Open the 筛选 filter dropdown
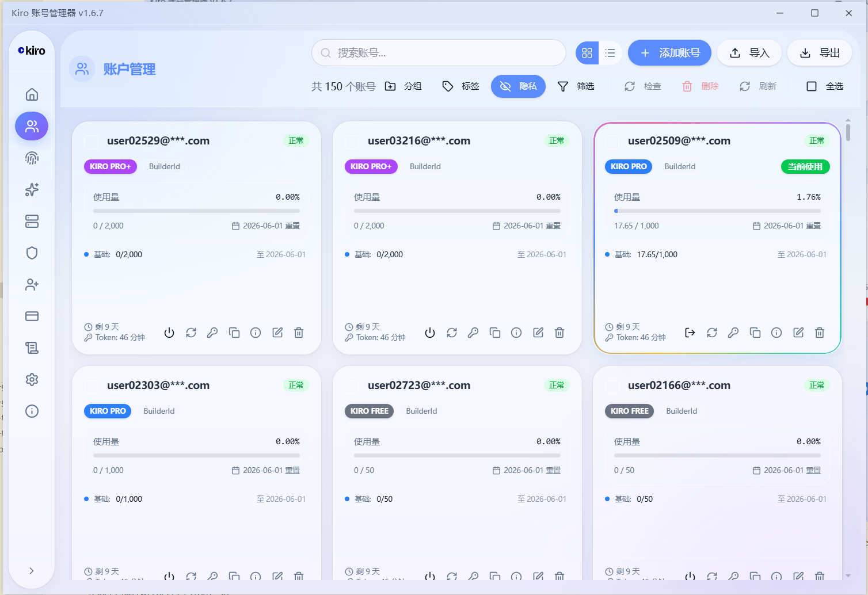 tap(576, 86)
